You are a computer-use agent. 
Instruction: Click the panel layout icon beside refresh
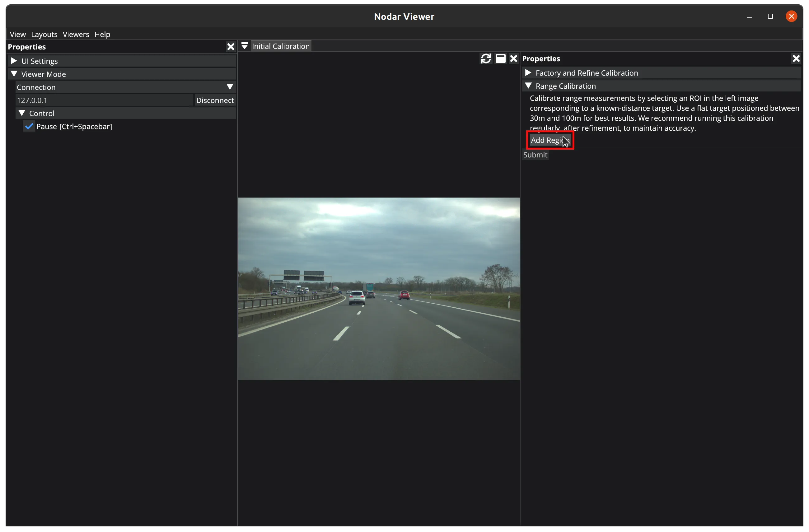coord(500,58)
